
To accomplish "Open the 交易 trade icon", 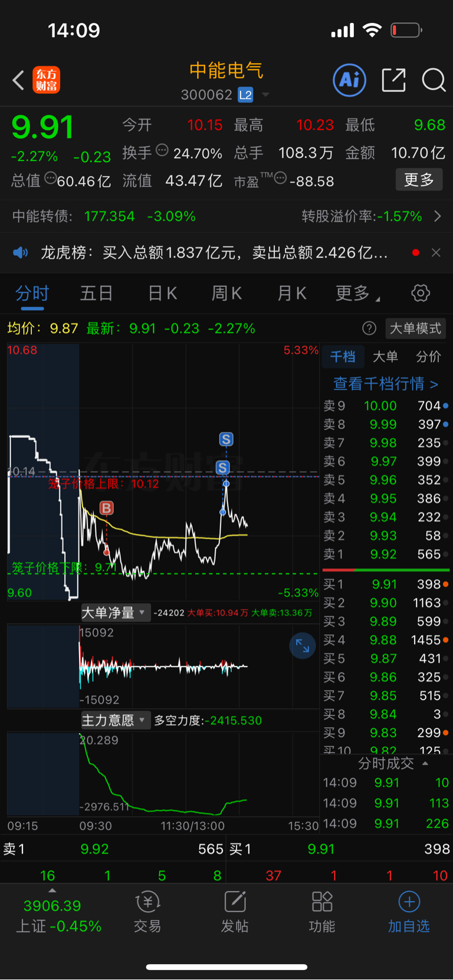I will click(147, 912).
